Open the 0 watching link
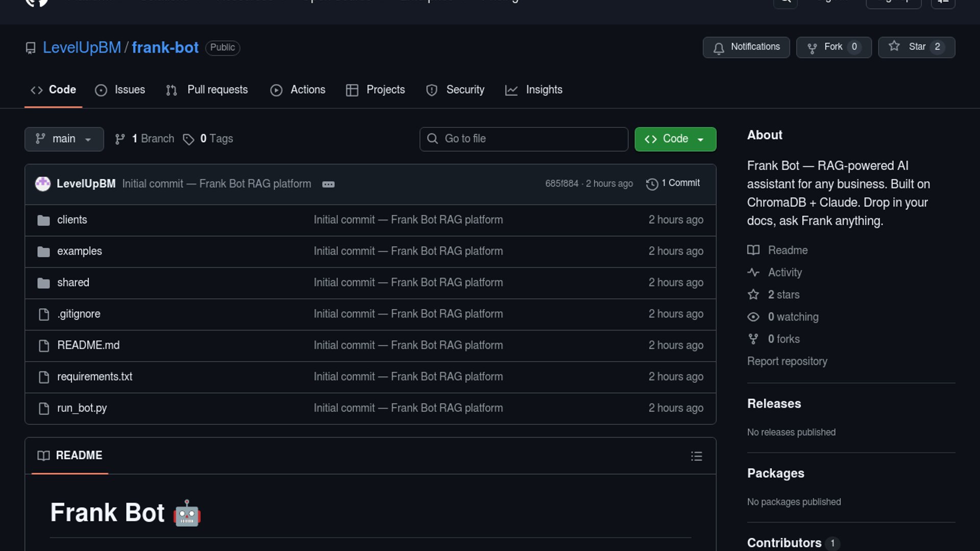The width and height of the screenshot is (980, 551). (x=793, y=317)
